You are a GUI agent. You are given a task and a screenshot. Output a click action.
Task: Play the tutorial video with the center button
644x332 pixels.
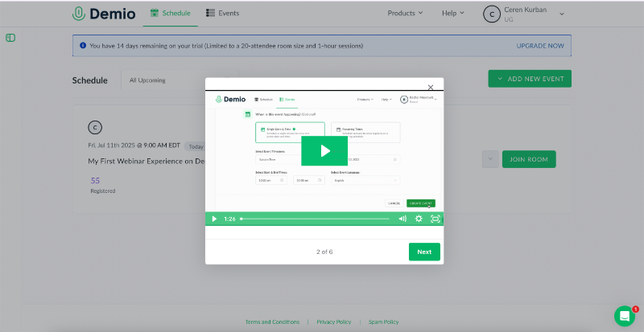pos(324,150)
